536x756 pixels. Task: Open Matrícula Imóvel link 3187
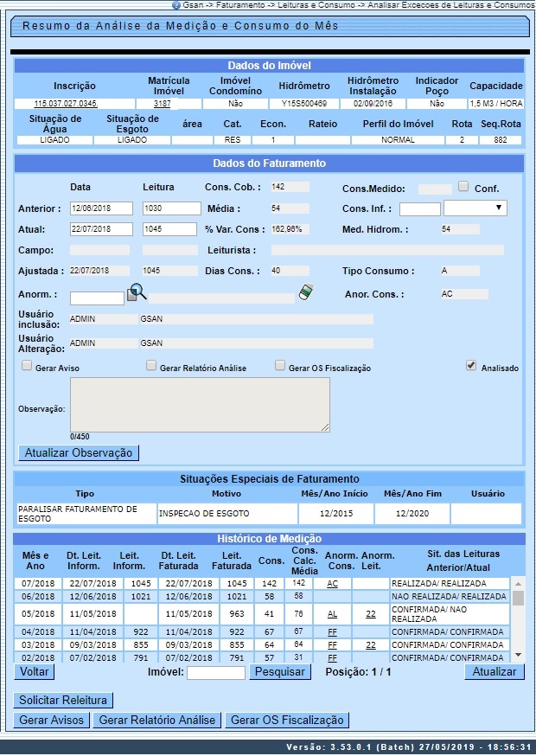(x=162, y=104)
